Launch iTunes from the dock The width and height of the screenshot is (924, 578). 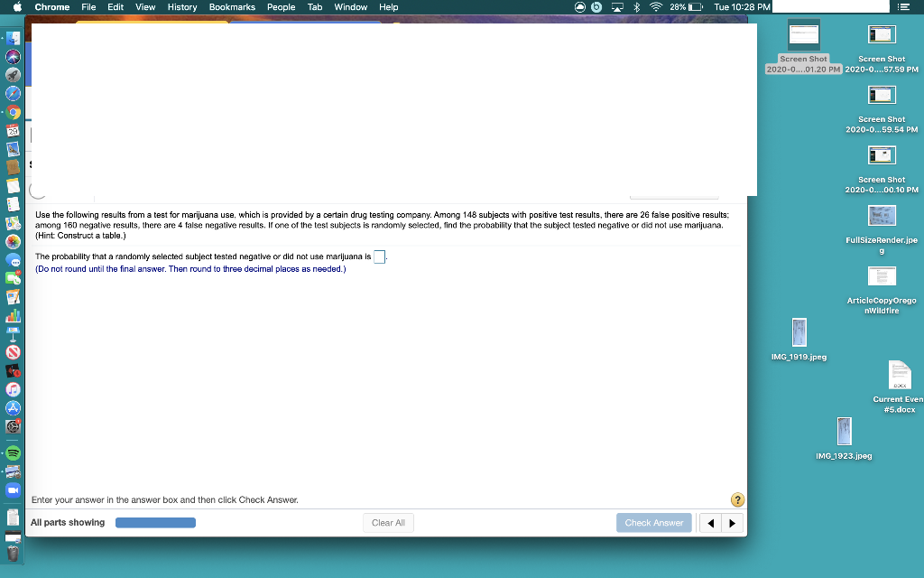[12, 390]
